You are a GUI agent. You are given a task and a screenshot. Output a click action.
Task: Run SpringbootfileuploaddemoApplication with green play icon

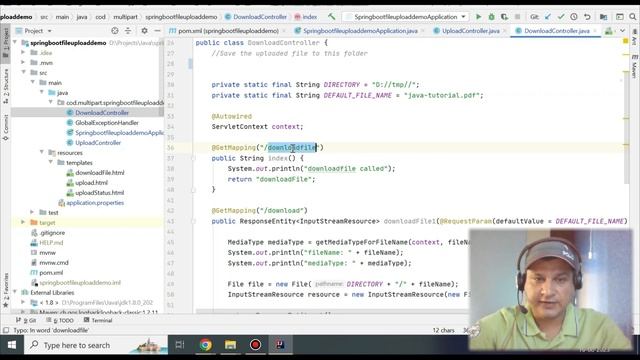478,17
